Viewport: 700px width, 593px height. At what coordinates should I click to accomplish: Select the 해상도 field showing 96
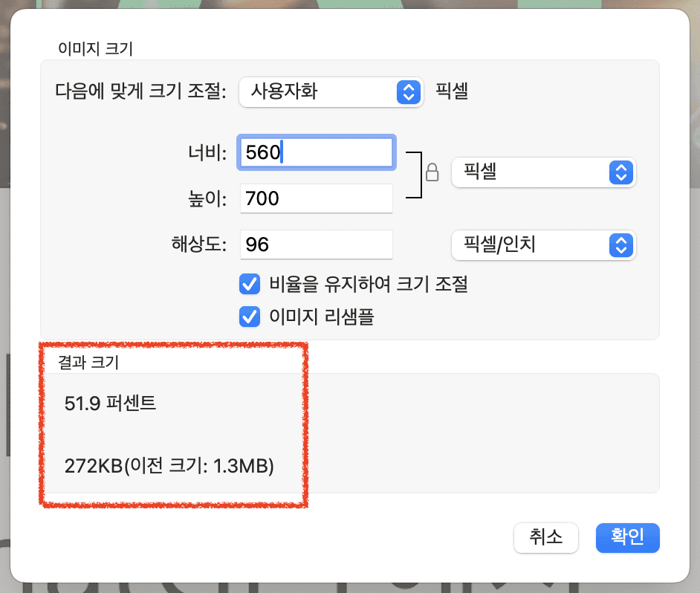[316, 244]
